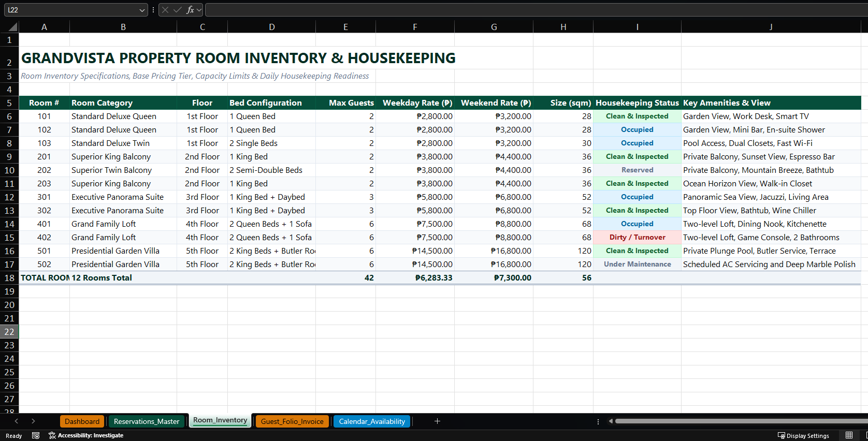This screenshot has width=868, height=441.
Task: Click the sheet tab bar options dots
Action: tap(598, 421)
